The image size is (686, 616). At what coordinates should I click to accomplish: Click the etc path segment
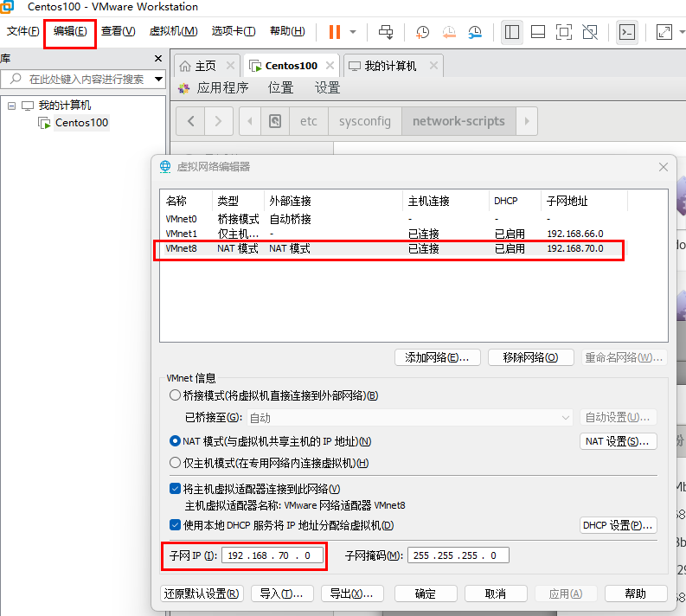pos(309,121)
